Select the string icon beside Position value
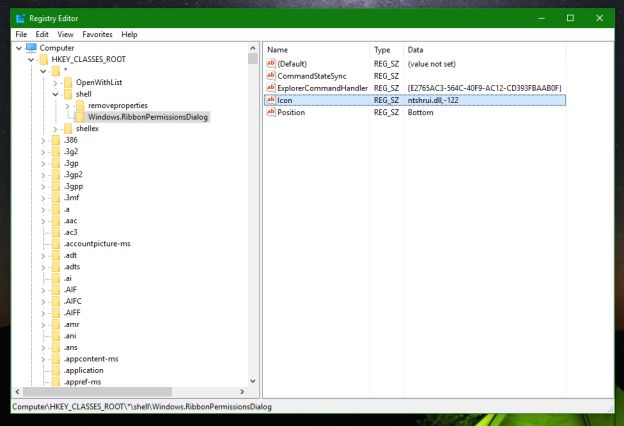 (x=270, y=112)
